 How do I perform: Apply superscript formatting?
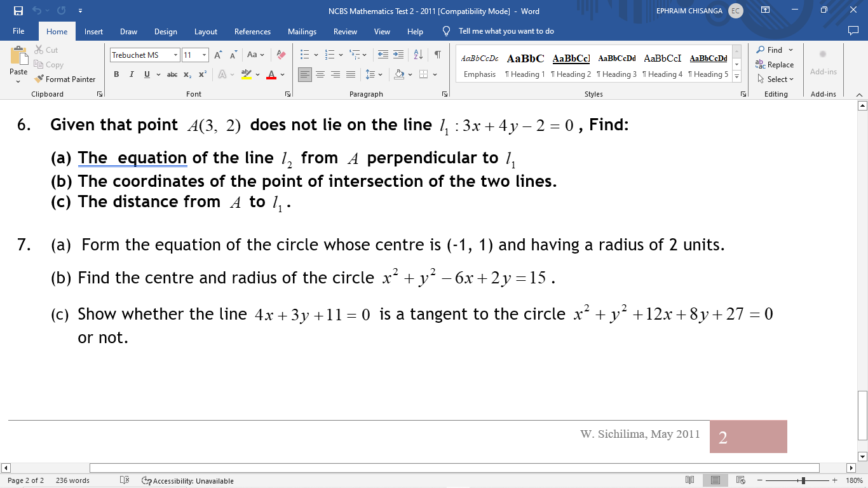(202, 74)
